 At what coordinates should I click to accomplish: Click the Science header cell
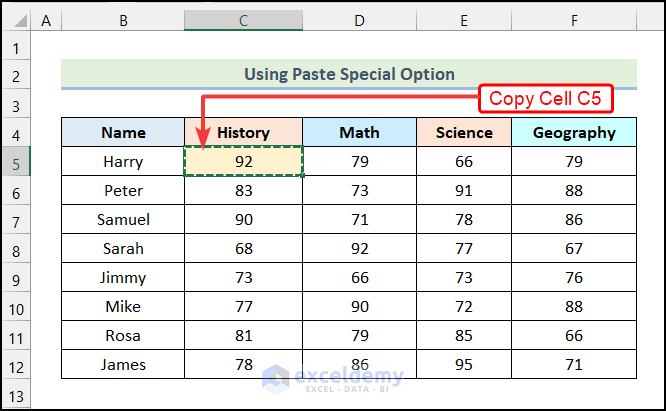point(464,132)
